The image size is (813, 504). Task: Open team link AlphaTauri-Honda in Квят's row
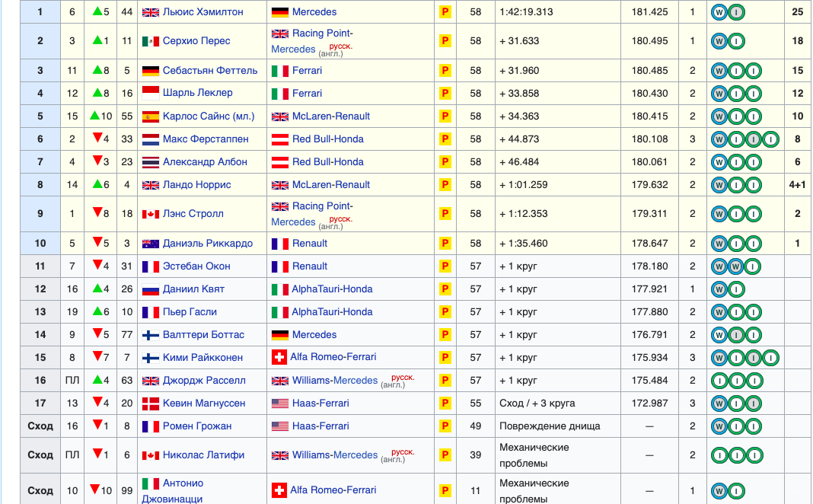[332, 289]
